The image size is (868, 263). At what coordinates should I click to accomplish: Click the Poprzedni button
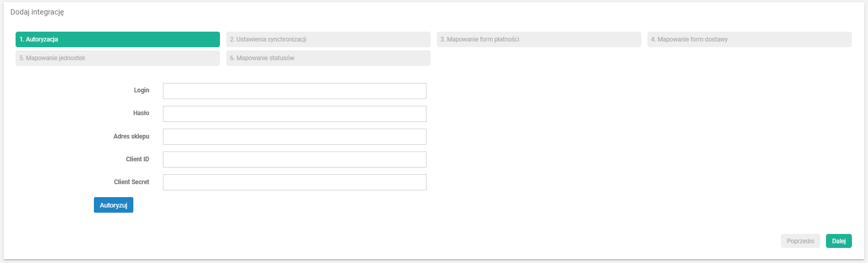pos(800,241)
